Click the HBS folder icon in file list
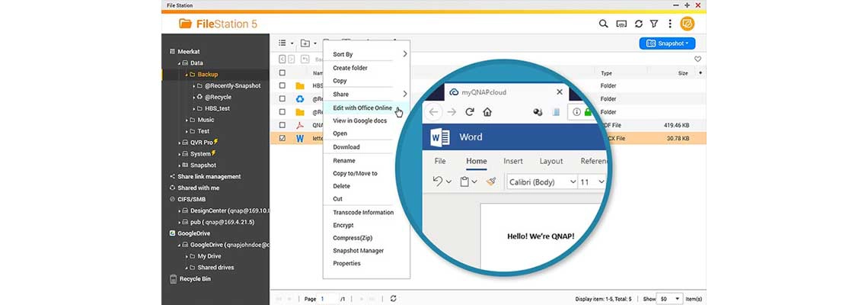The width and height of the screenshot is (868, 305). [299, 86]
